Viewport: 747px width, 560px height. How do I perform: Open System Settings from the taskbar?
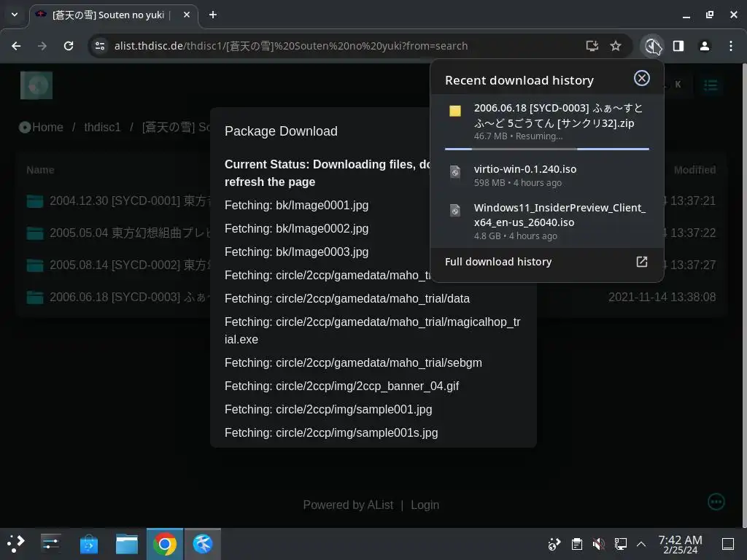(x=50, y=544)
